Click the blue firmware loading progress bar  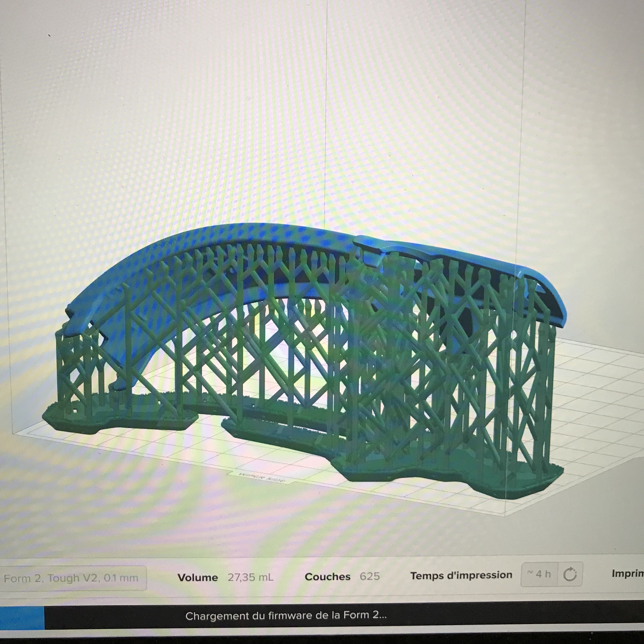[x=22, y=617]
